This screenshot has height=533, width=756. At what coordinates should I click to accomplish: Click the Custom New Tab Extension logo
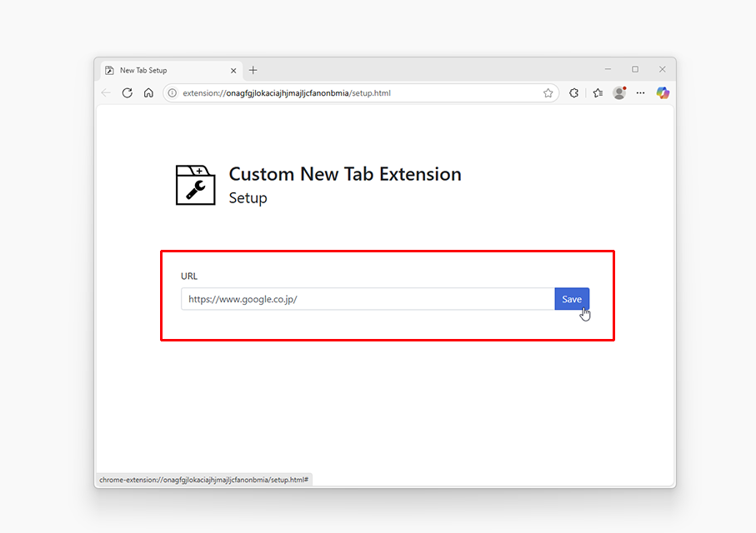point(195,185)
